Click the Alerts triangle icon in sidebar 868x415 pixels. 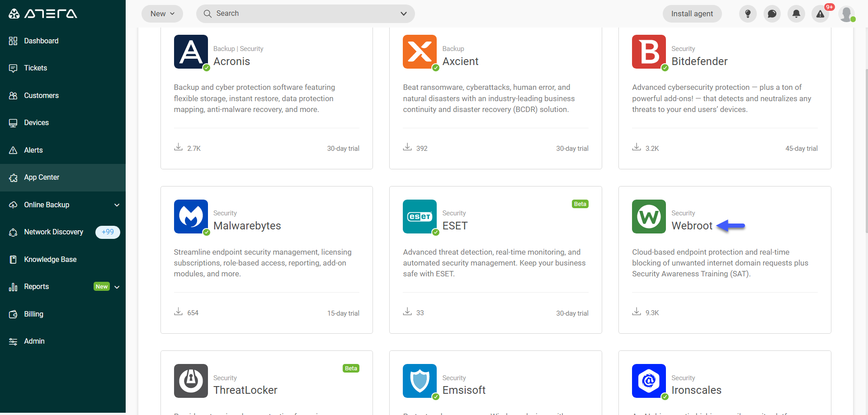tap(13, 150)
